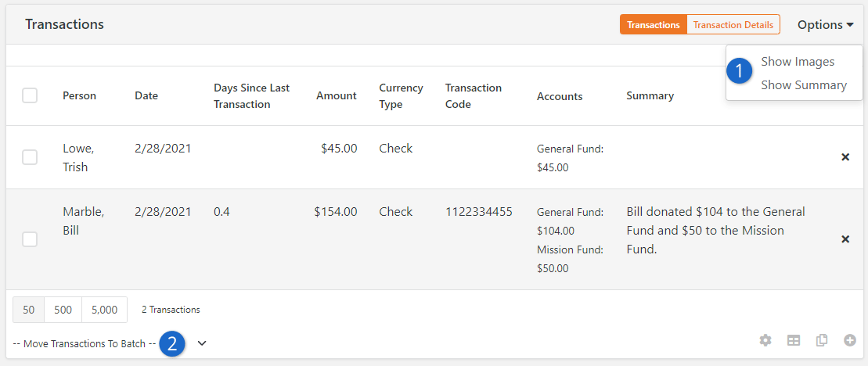The width and height of the screenshot is (868, 366).
Task: Click the copy/merge documents icon
Action: pyautogui.click(x=822, y=340)
